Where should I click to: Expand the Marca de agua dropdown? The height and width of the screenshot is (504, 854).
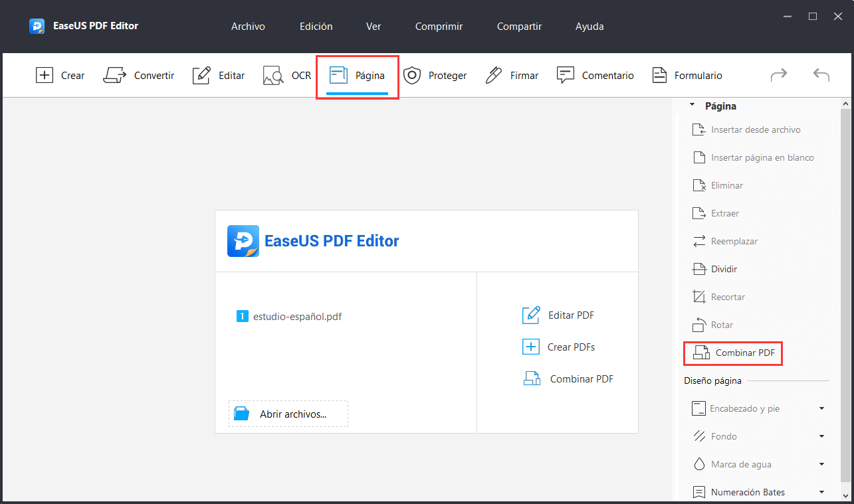tap(821, 464)
